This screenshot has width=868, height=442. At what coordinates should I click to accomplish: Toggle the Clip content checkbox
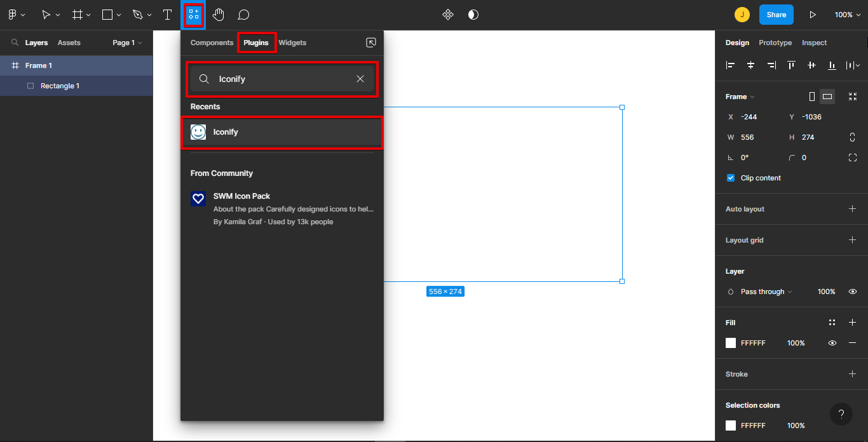pos(731,178)
